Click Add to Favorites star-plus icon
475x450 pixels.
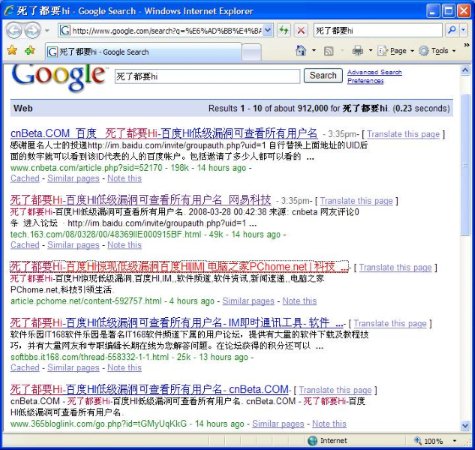point(30,51)
